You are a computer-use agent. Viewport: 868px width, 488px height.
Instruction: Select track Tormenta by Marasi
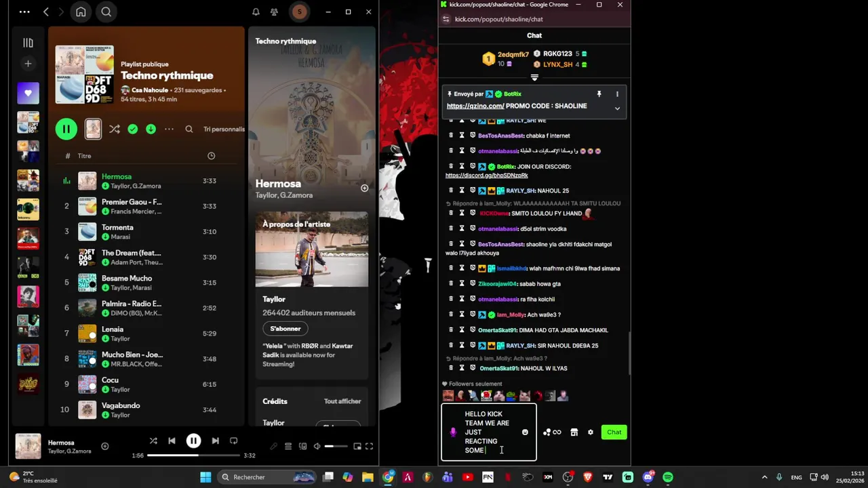146,231
